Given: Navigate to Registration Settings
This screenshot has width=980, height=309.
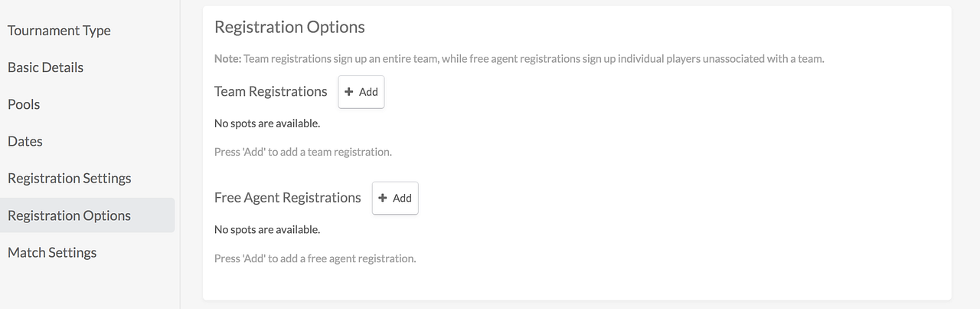Looking at the screenshot, I should (70, 178).
